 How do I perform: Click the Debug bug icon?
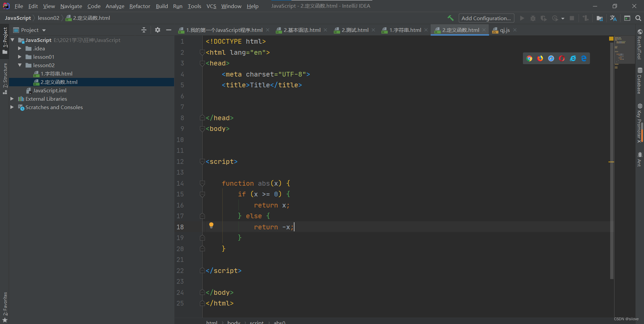click(533, 18)
